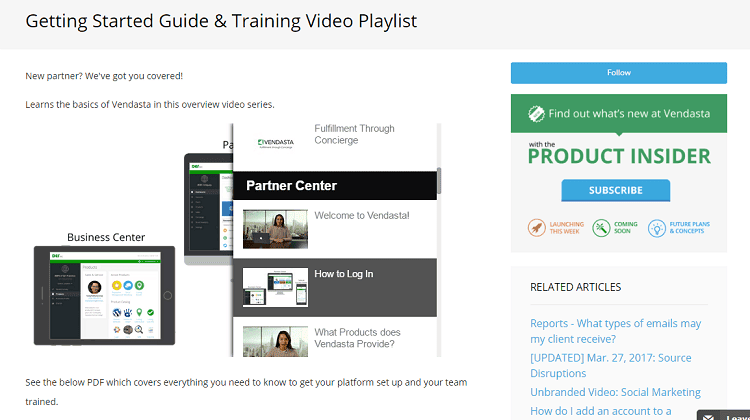Click the Future Plans lightbulb icon
Viewport: 750px width, 420px height.
pyautogui.click(x=657, y=228)
